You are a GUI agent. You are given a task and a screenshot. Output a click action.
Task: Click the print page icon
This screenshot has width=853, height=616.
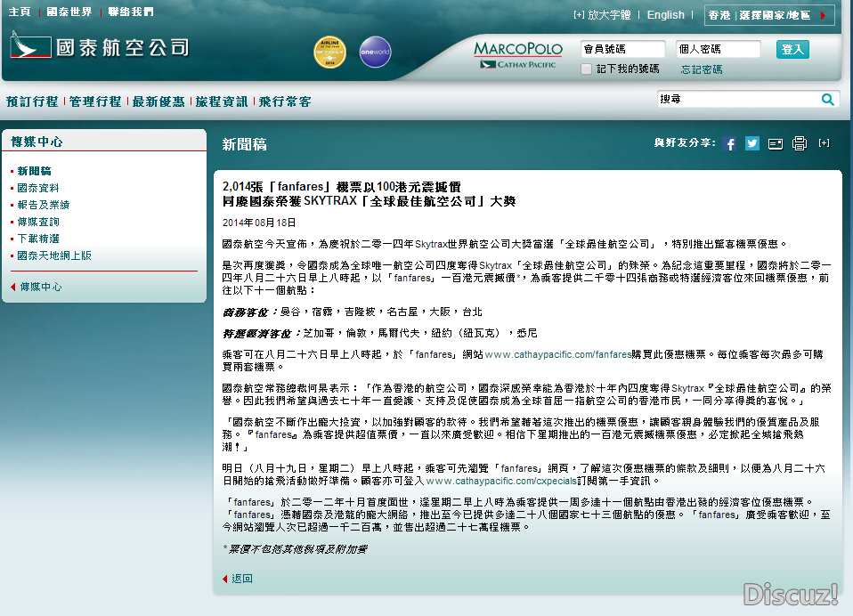click(x=800, y=144)
